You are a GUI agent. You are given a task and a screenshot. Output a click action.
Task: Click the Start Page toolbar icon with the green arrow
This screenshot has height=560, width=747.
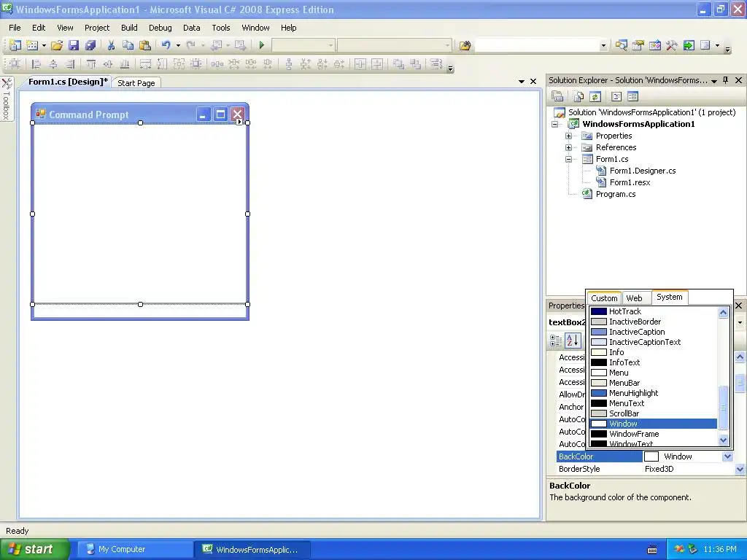689,45
